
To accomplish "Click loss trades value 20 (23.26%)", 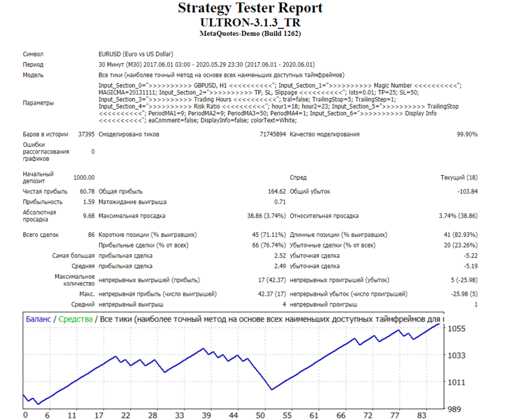I will click(x=461, y=245).
